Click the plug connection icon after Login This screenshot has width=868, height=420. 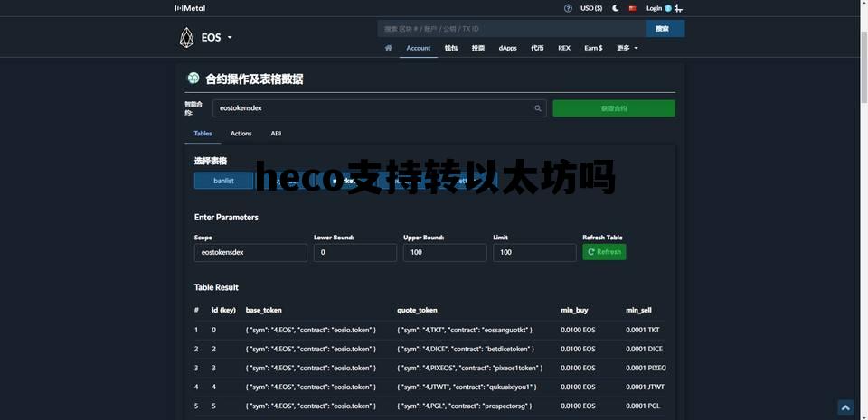(678, 8)
